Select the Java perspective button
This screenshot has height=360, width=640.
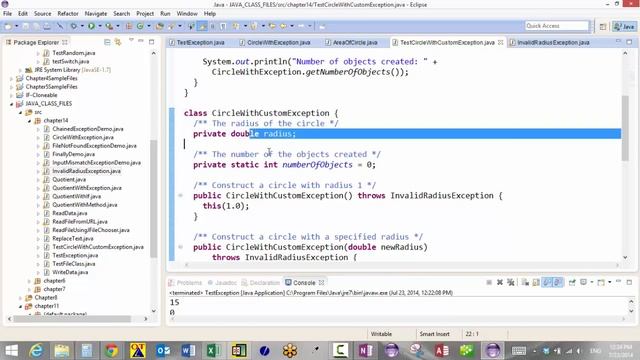point(624,27)
